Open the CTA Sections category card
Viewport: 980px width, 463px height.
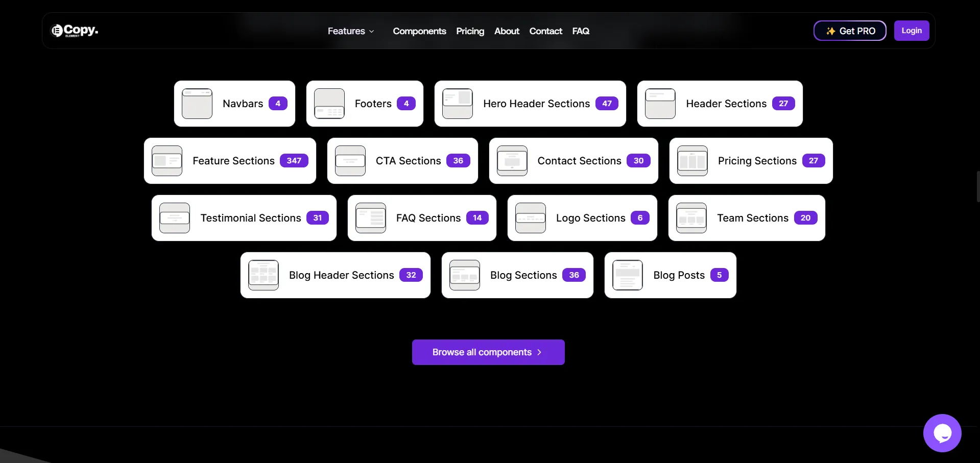coord(402,160)
